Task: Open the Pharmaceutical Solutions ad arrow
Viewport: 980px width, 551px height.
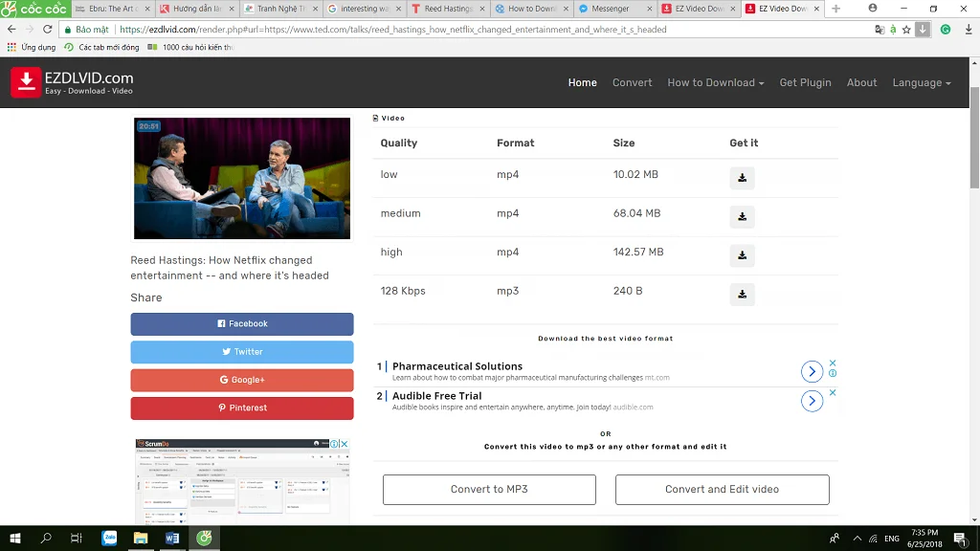Action: tap(812, 372)
